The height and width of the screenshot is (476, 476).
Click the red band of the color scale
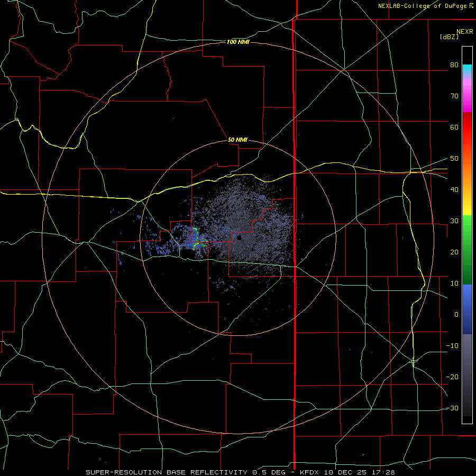pyautogui.click(x=467, y=127)
